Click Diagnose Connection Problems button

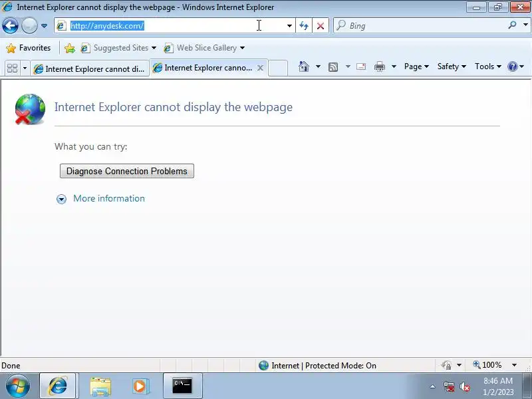coord(127,171)
